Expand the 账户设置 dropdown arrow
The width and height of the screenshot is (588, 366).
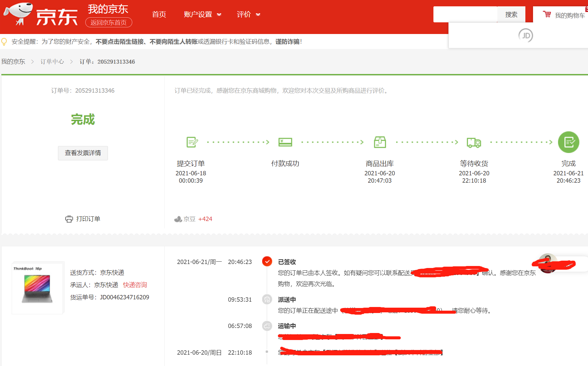pos(219,15)
